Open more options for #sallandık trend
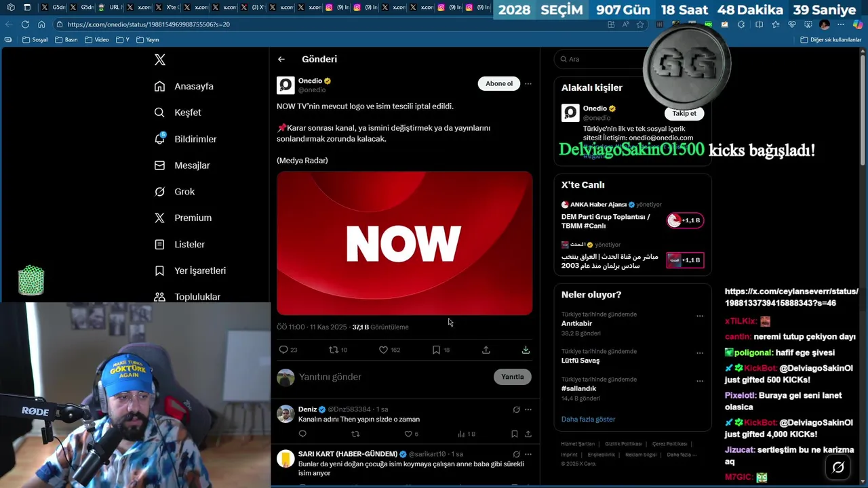The image size is (868, 488). 700,381
